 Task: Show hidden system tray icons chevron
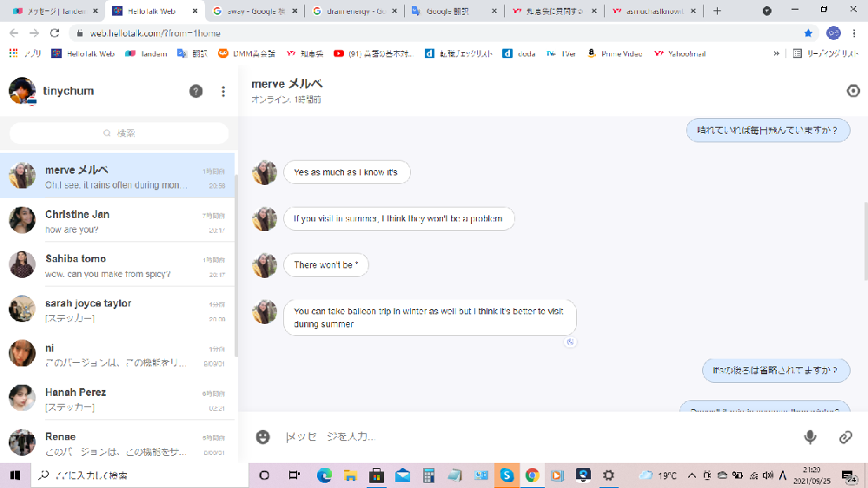click(692, 476)
